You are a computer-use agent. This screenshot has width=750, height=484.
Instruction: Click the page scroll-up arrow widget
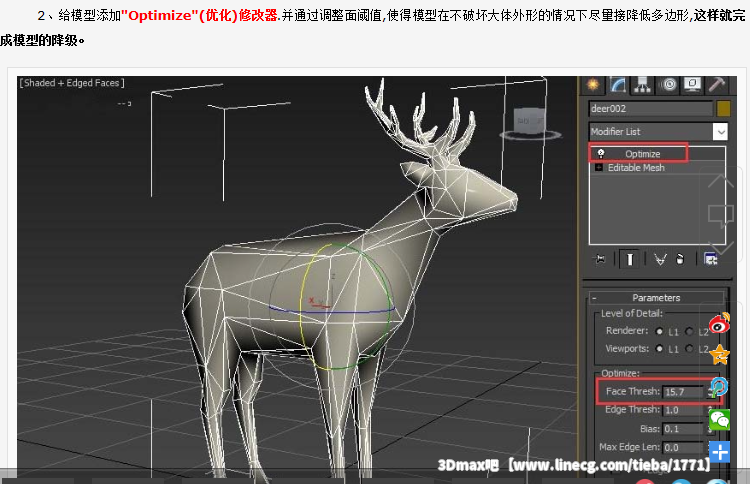tap(721, 181)
